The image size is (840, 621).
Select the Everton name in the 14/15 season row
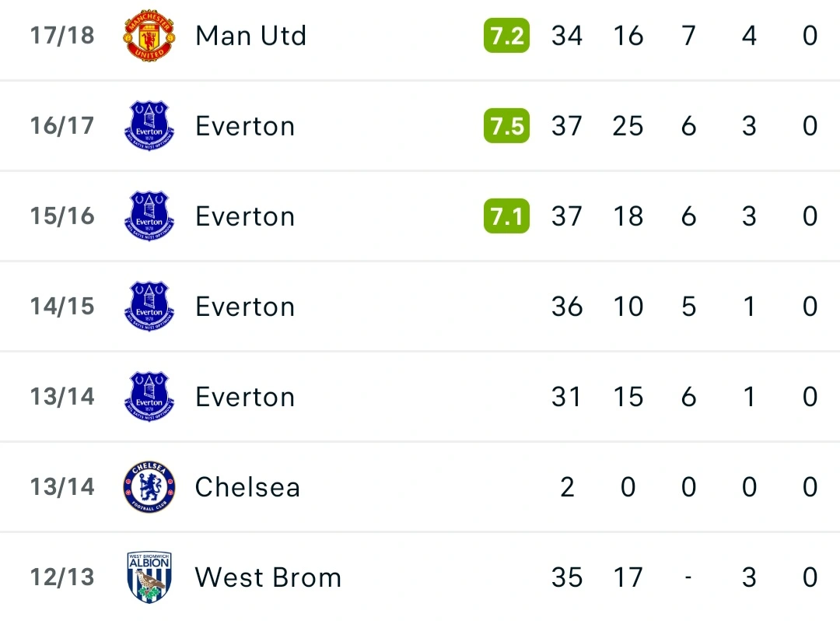pos(245,307)
